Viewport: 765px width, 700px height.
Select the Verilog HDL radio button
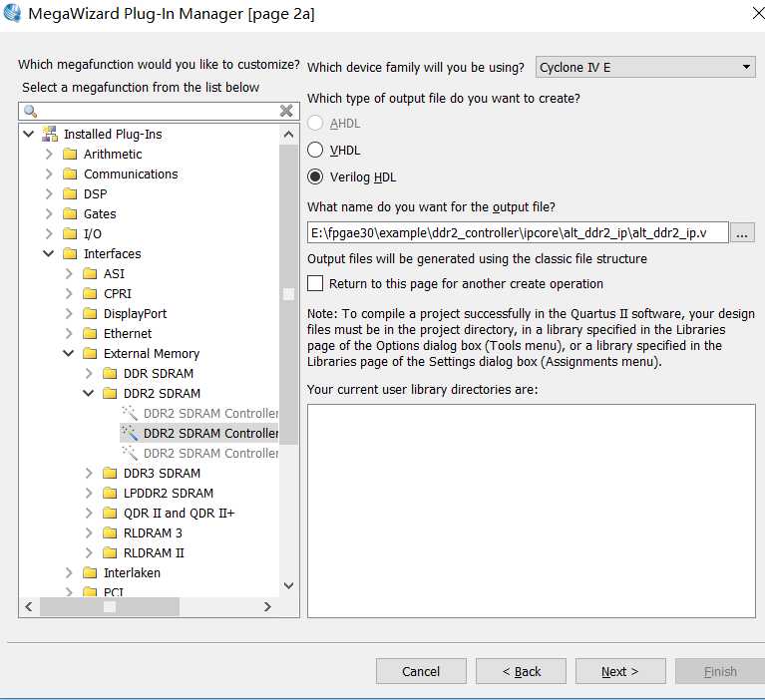coord(315,176)
